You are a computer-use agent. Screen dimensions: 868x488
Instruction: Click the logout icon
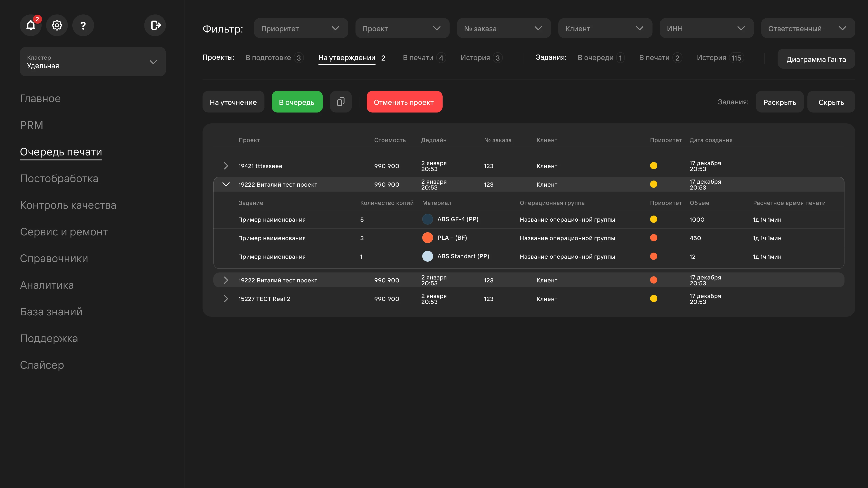tap(155, 25)
